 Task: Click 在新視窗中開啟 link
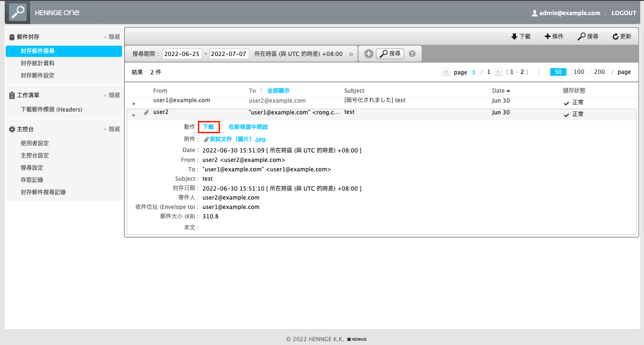pyautogui.click(x=248, y=127)
